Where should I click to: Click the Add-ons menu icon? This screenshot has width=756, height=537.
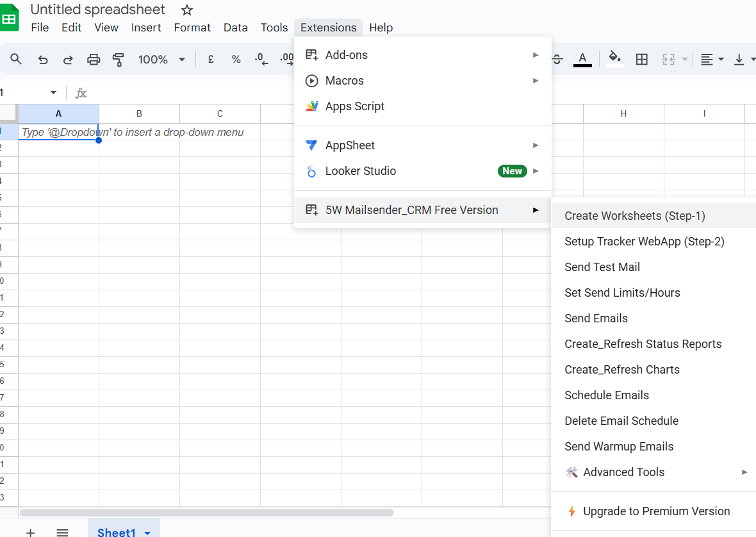coord(311,55)
